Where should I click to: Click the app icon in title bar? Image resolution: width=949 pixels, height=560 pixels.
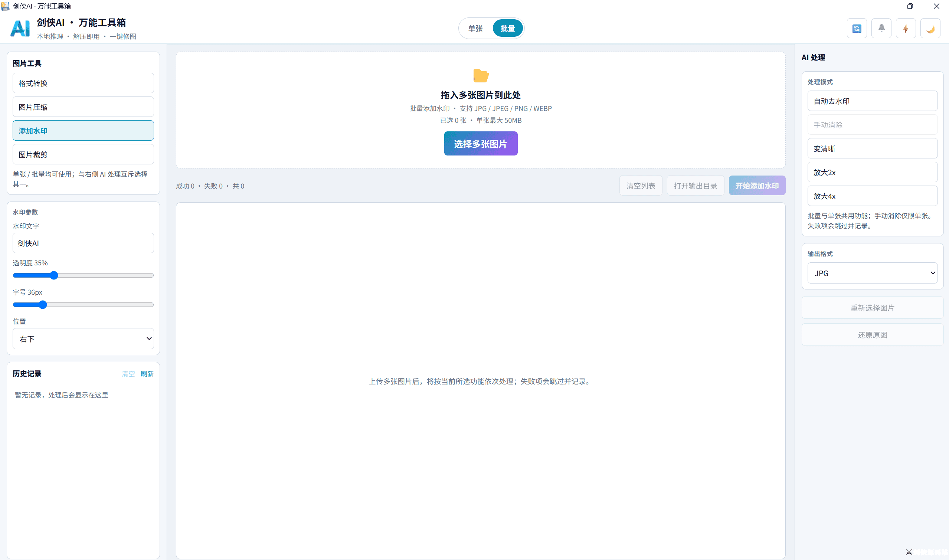5,6
